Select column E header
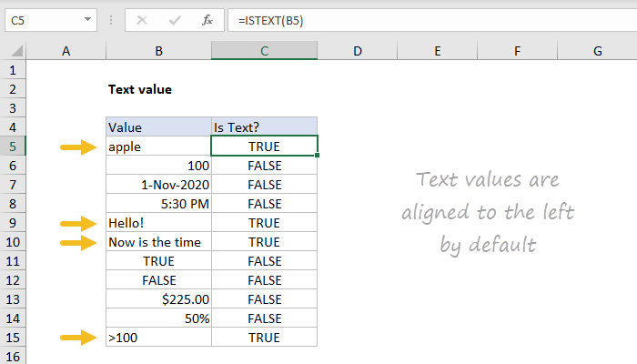The image size is (637, 364). [x=437, y=51]
